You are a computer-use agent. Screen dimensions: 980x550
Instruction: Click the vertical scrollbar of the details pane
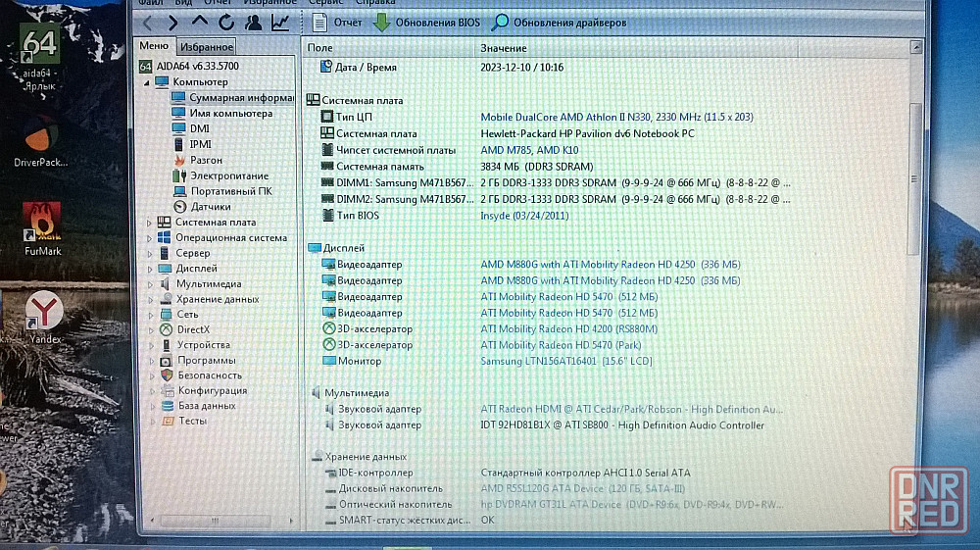click(x=914, y=178)
